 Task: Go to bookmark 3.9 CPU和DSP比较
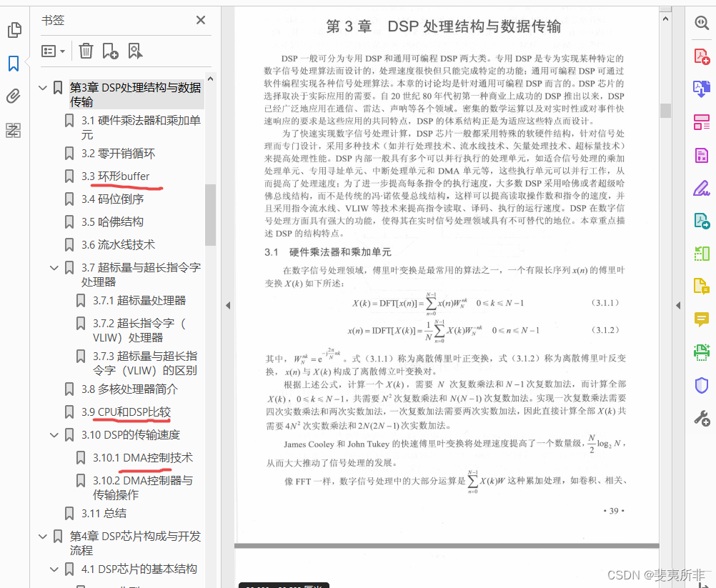126,412
